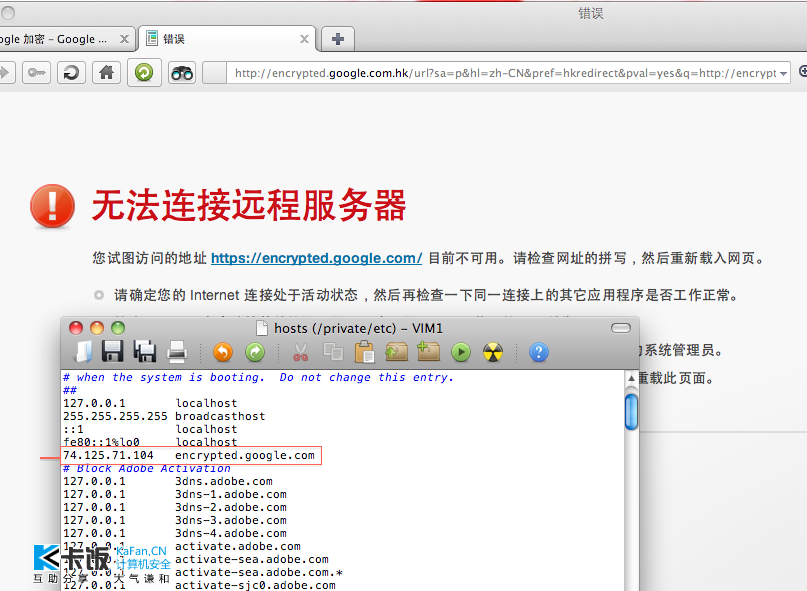Image resolution: width=807 pixels, height=591 pixels.
Task: Copy selection using VIM copy icon
Action: point(333,352)
